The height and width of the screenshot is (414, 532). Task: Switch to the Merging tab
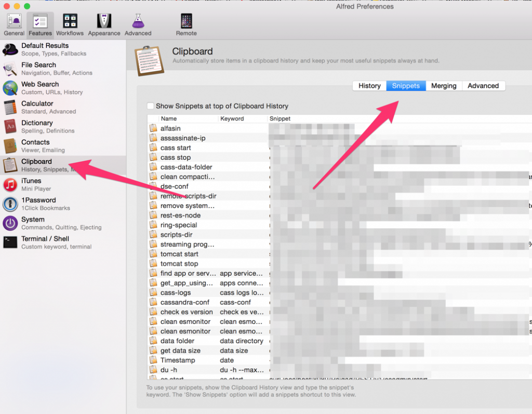pos(444,86)
